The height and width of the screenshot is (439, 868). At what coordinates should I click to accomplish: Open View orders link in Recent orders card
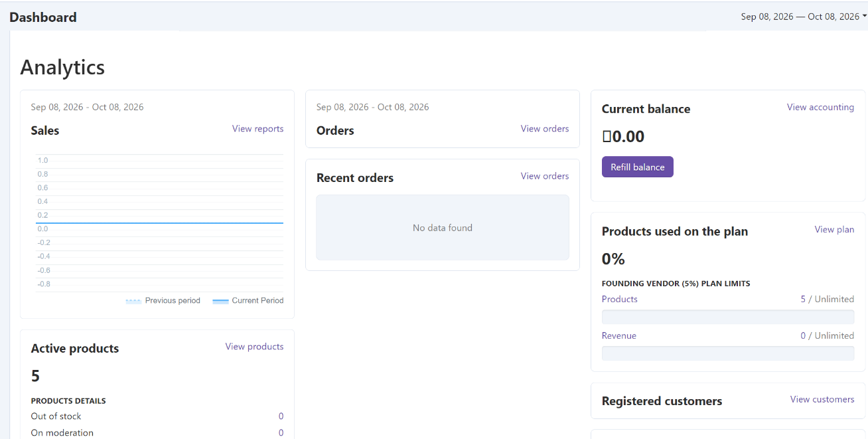(544, 176)
